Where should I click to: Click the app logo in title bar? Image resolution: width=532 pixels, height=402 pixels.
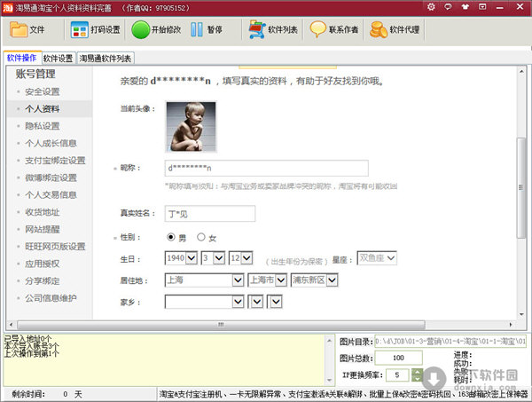click(x=7, y=7)
